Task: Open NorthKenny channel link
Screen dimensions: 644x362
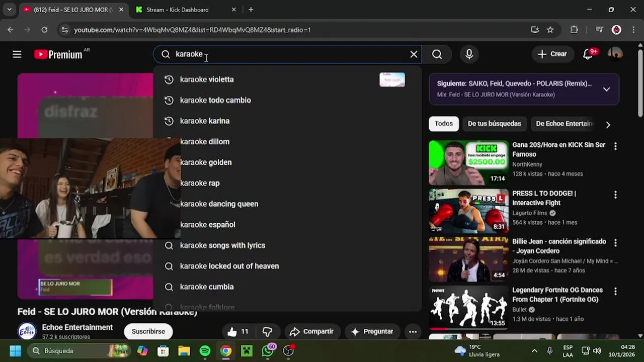Action: [527, 164]
